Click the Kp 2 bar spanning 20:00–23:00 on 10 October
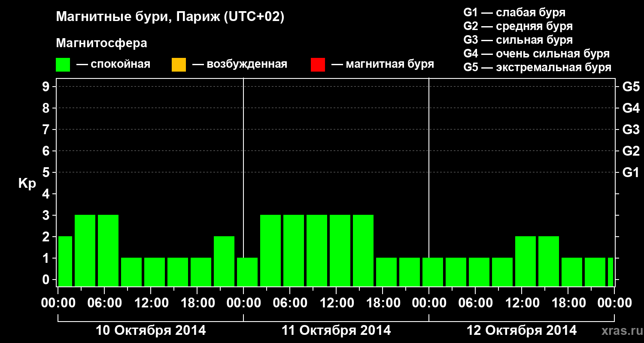Screen dimensions: 644x343 224,261
